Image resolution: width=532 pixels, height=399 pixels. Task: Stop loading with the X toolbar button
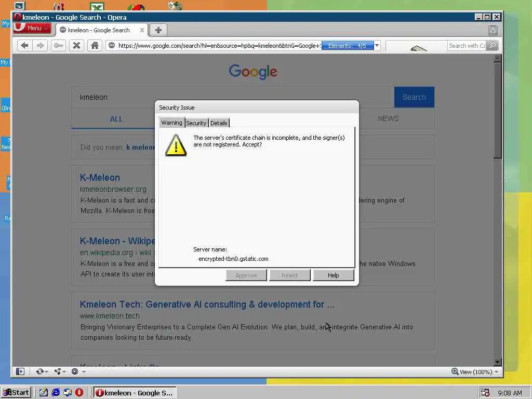[x=76, y=46]
